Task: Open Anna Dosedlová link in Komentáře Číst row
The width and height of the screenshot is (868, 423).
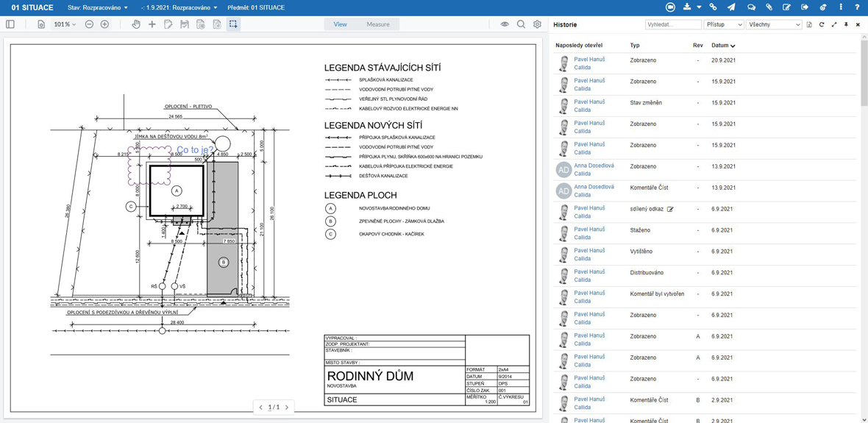Action: 594,187
